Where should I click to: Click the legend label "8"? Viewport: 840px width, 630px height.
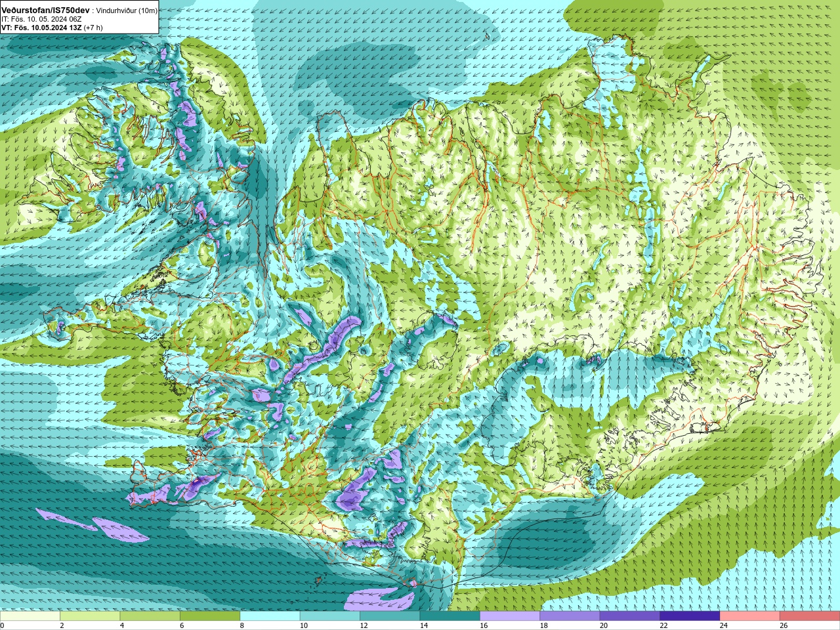[241, 625]
